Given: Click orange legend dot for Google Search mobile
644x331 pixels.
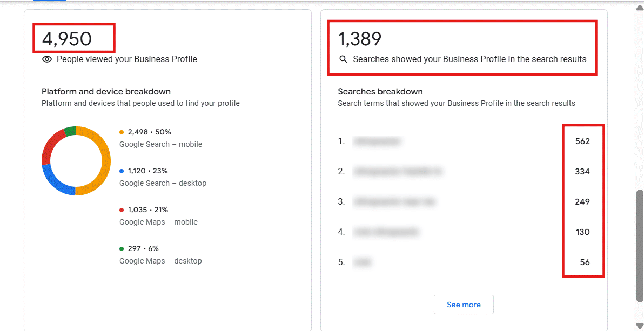Looking at the screenshot, I should click(x=122, y=132).
